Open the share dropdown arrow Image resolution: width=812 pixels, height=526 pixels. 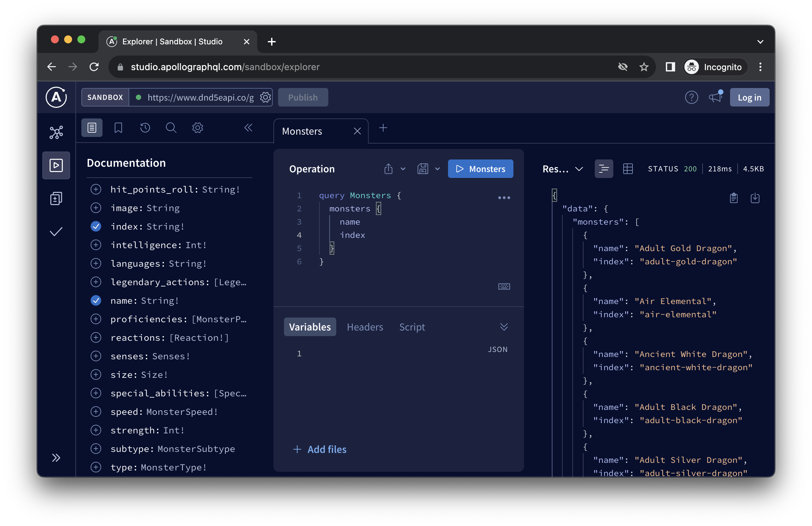(x=403, y=169)
